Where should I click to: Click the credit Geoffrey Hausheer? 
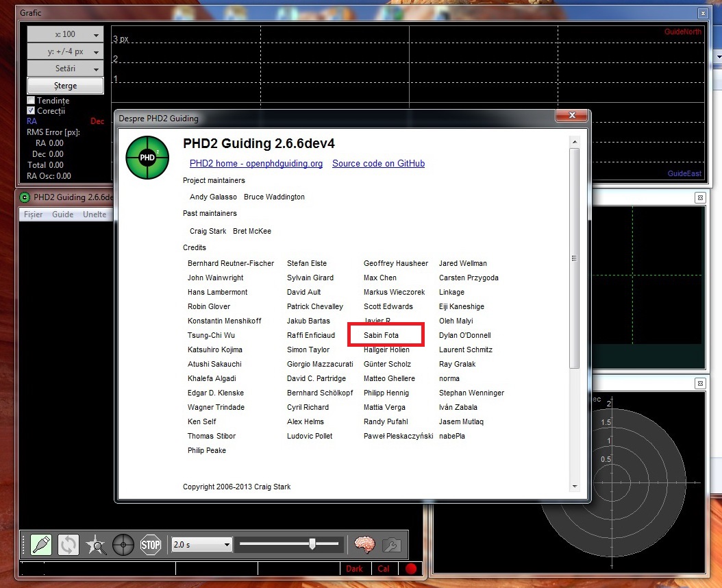tap(395, 263)
